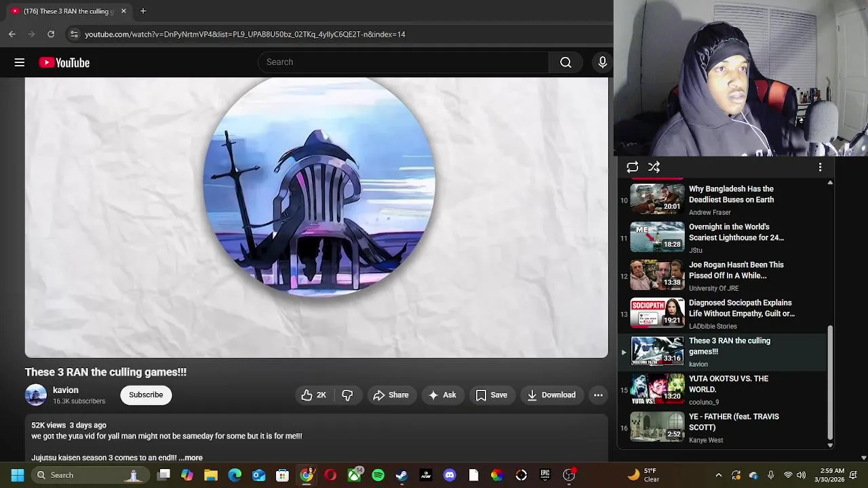Open Discord from the taskbar
868x488 pixels.
(450, 475)
